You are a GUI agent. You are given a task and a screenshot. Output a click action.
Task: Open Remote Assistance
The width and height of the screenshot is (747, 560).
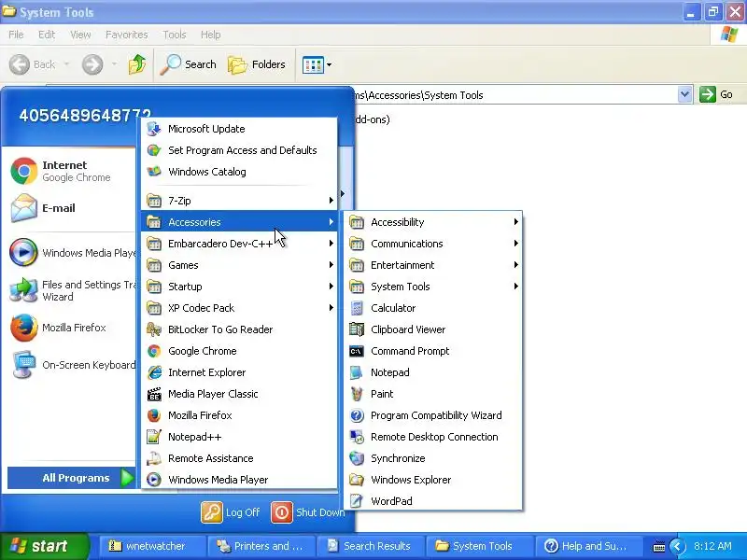coord(239,458)
